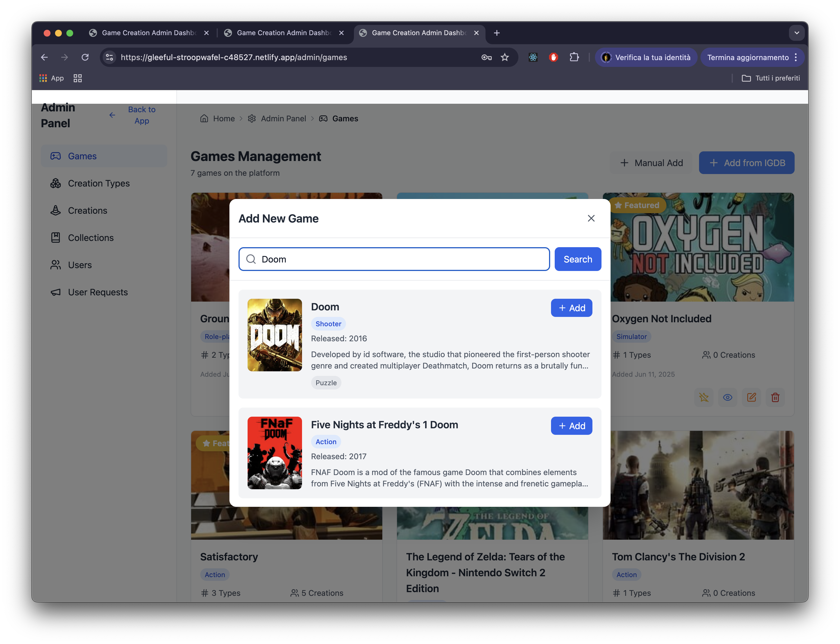This screenshot has height=644, width=840.
Task: Open the React DevTools extension icon
Action: (x=533, y=57)
